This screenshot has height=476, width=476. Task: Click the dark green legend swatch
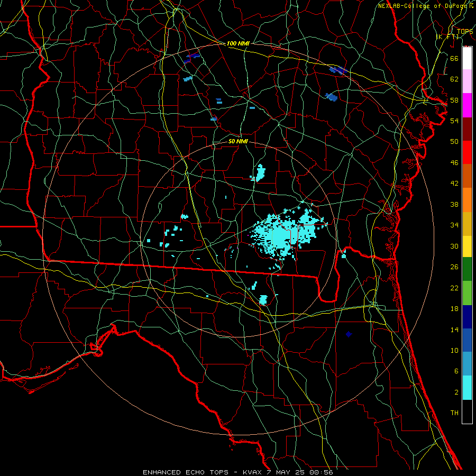467,269
